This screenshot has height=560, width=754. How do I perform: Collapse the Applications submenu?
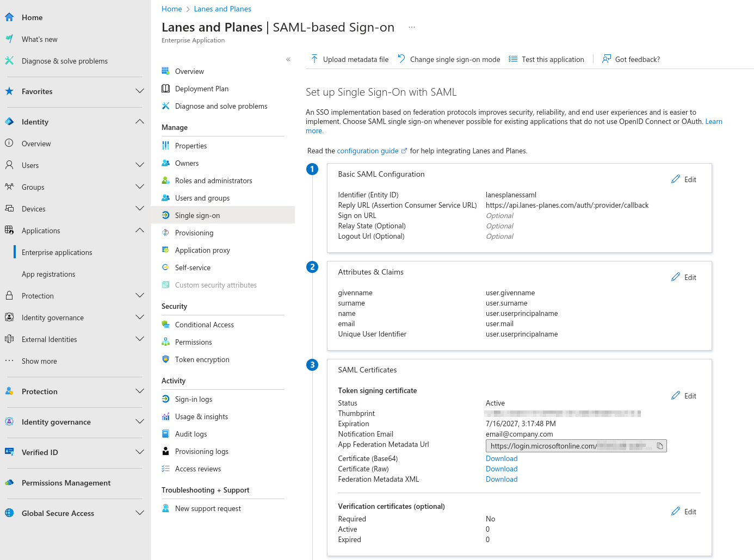(x=140, y=231)
